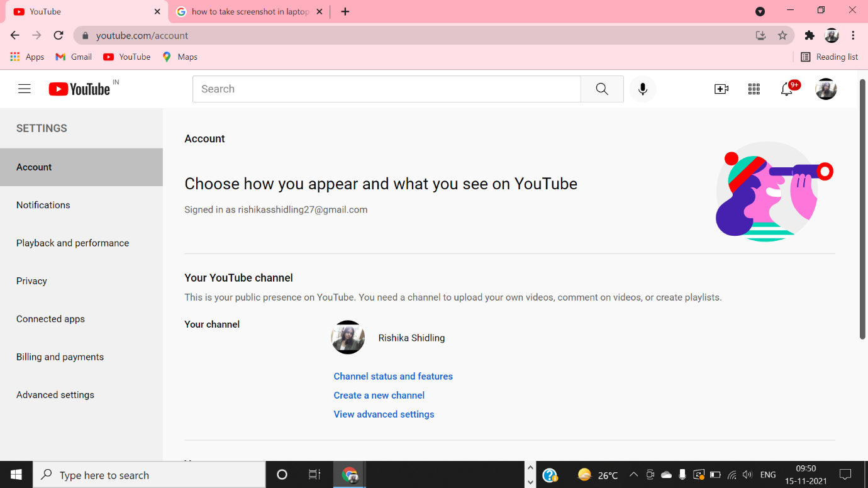The height and width of the screenshot is (488, 868).
Task: Open Gmail bookmark
Action: tap(74, 57)
